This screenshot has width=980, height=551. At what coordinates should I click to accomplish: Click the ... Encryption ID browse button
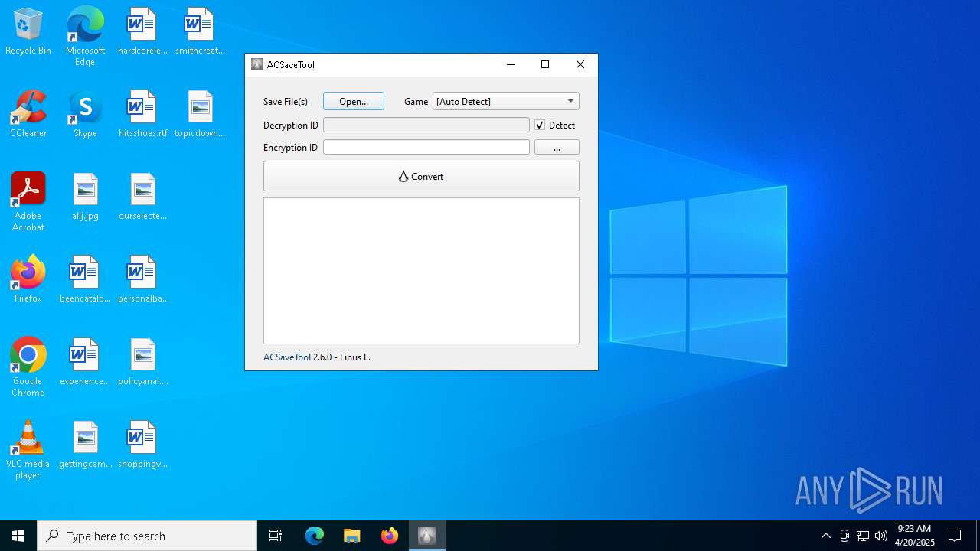(557, 147)
